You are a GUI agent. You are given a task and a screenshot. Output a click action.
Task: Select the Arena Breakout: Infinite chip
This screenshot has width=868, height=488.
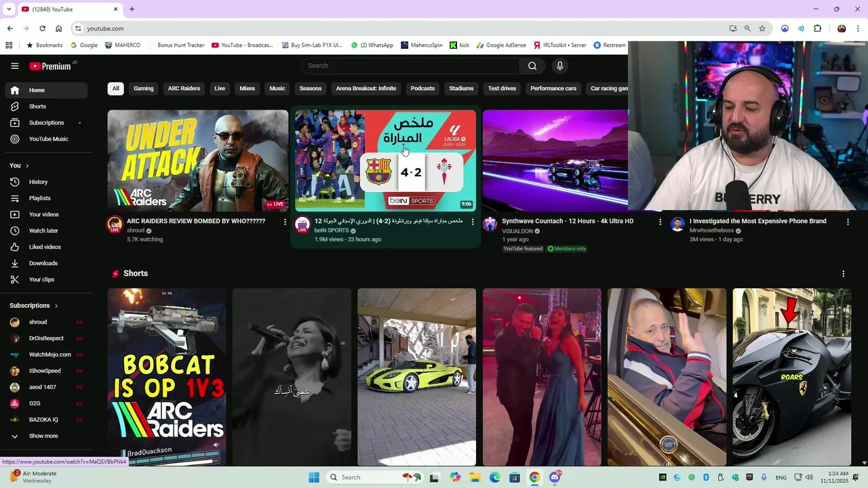(x=366, y=89)
